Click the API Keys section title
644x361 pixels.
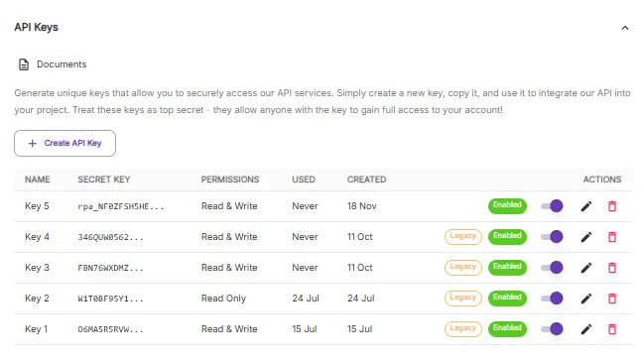coord(36,28)
